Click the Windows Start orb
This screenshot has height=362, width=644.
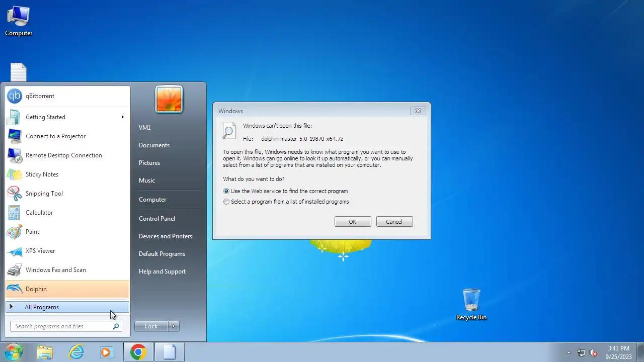pyautogui.click(x=13, y=352)
